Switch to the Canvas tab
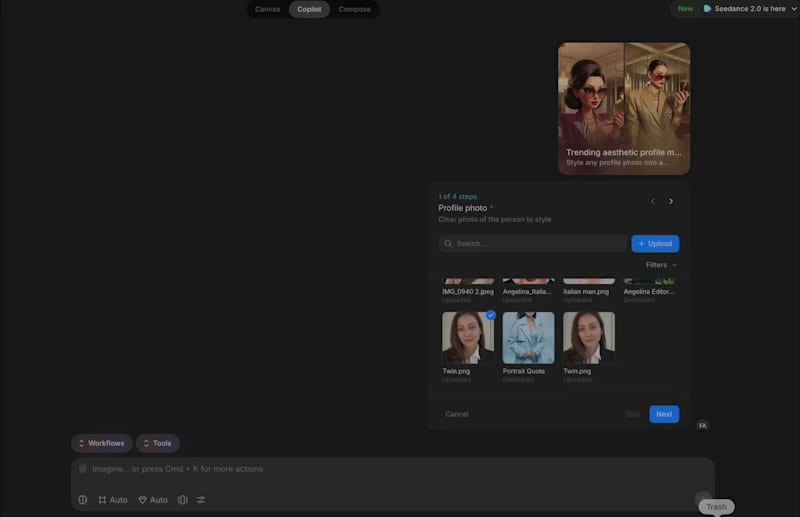Viewport: 800px width, 517px height. pos(267,9)
